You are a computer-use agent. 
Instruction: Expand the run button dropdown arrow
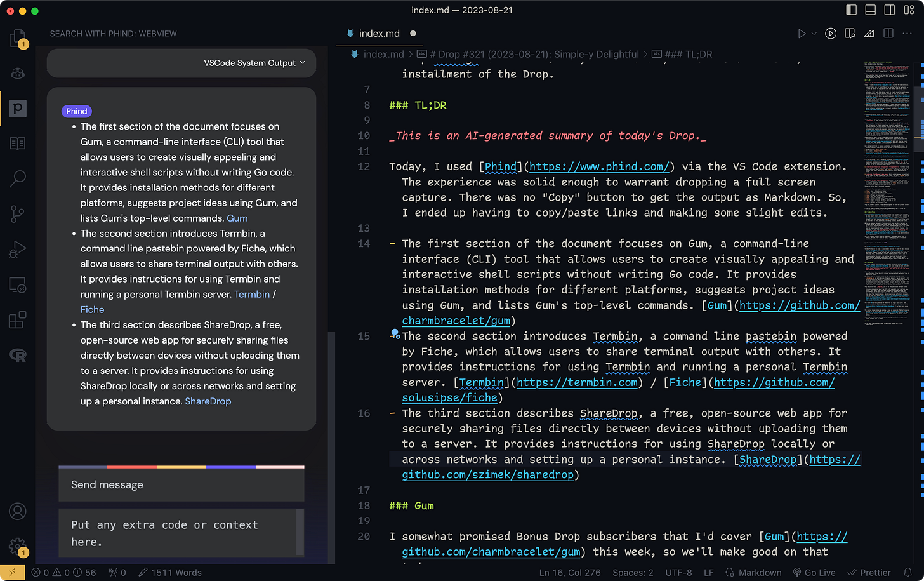tap(814, 34)
